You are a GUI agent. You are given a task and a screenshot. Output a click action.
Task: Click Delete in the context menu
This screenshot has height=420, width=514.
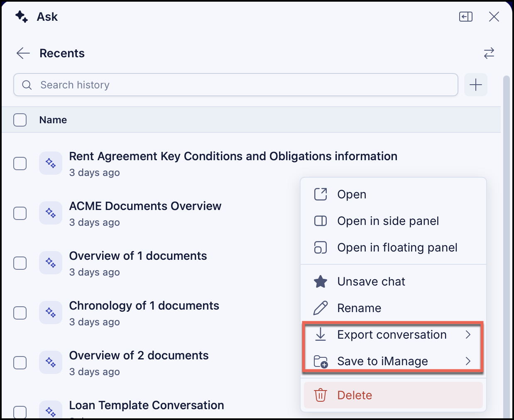point(393,395)
